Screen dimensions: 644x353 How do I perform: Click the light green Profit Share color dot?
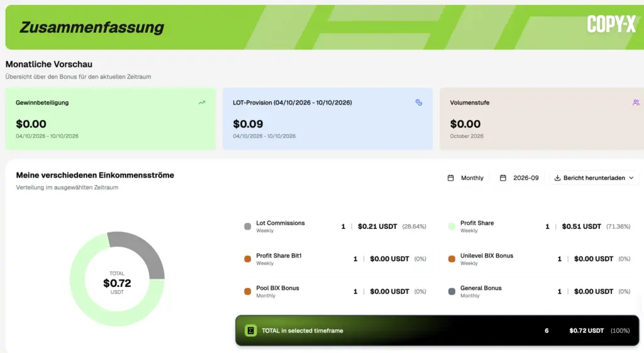point(452,227)
